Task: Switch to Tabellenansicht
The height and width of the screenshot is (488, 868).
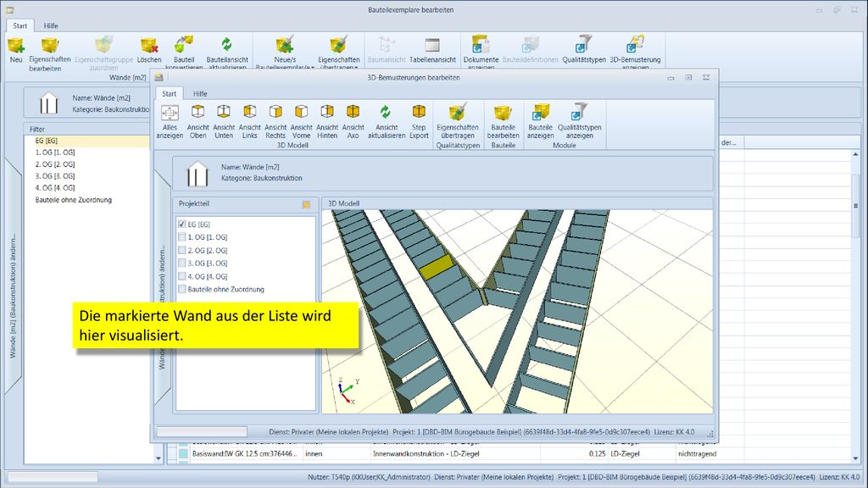Action: (432, 50)
